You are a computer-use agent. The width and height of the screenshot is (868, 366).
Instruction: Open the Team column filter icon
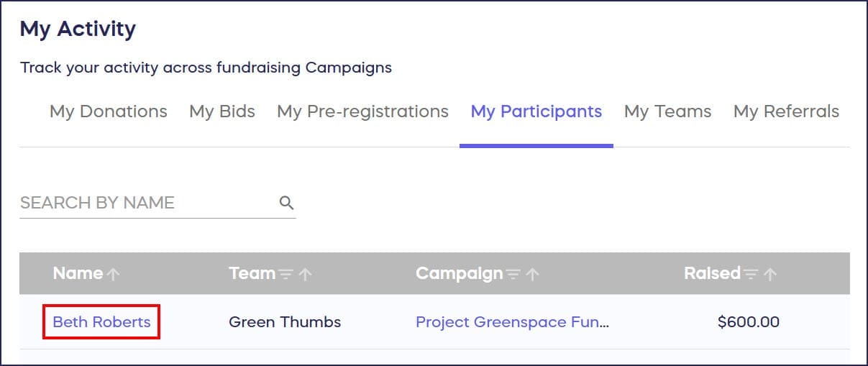point(285,274)
